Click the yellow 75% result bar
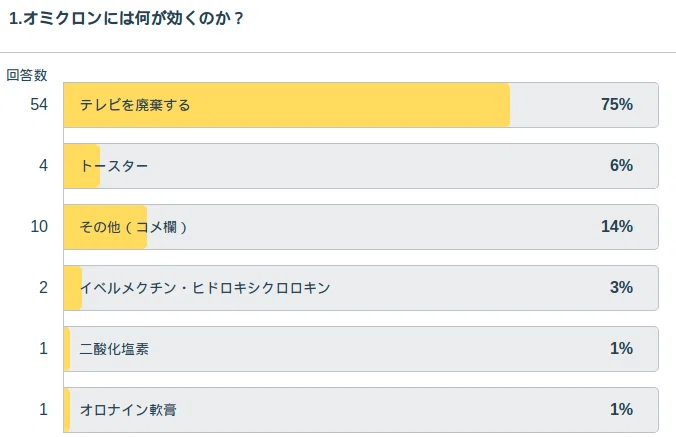Screen dimensions: 676x437 pos(287,105)
